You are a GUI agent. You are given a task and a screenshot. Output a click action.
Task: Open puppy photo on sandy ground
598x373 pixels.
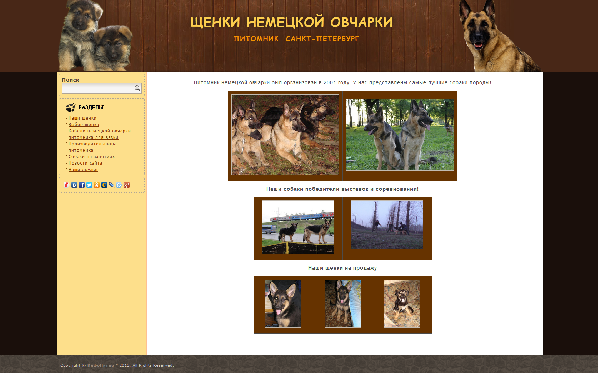click(402, 304)
